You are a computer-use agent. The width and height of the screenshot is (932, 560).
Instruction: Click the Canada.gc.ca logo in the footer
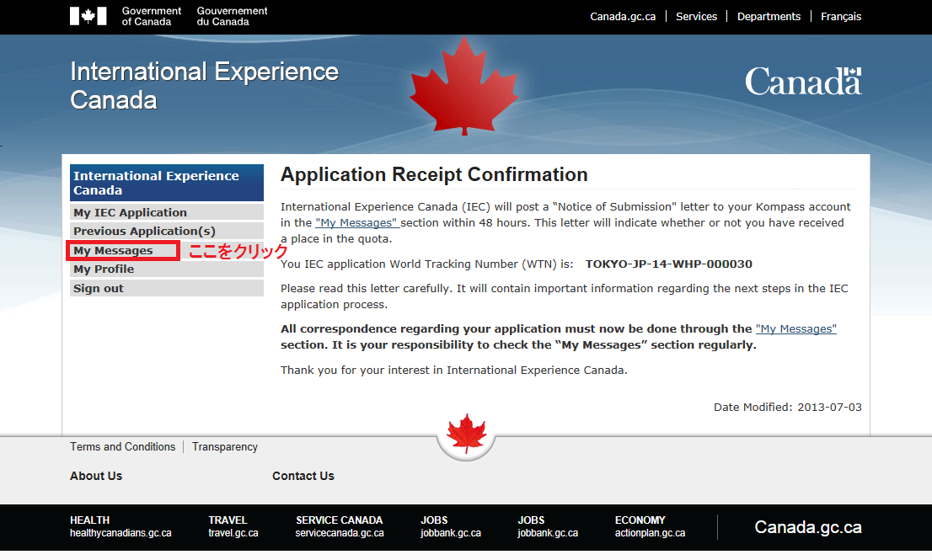(808, 527)
